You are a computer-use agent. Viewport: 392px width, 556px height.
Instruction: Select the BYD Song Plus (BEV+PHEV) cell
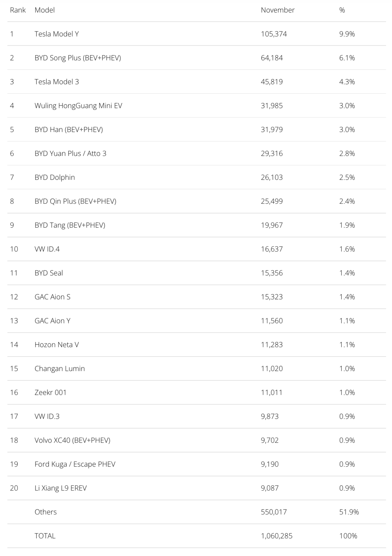[77, 58]
